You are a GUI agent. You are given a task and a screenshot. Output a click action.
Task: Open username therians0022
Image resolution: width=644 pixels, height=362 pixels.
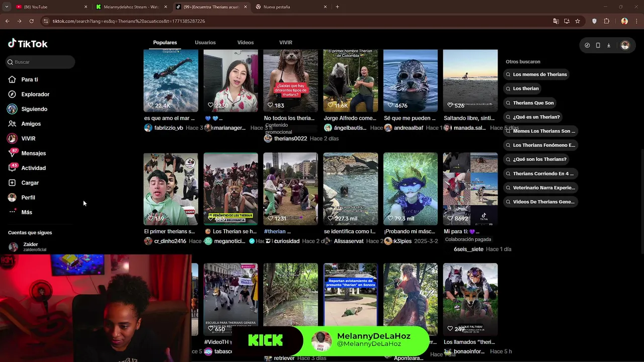(x=290, y=138)
